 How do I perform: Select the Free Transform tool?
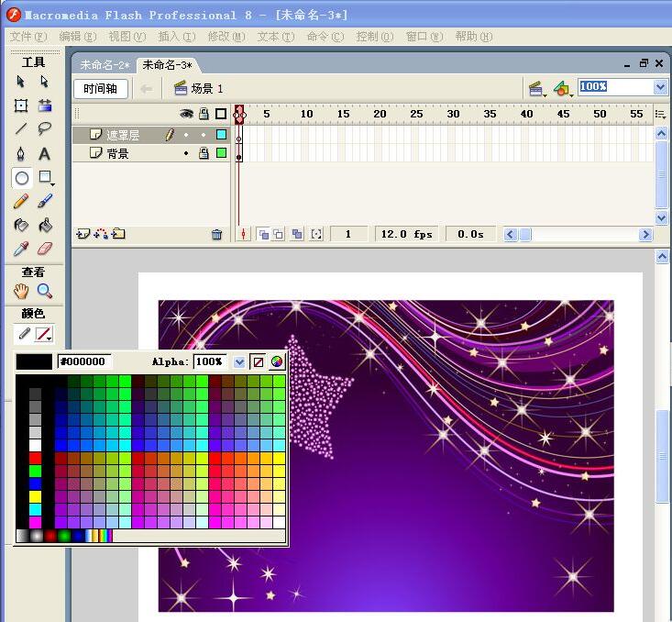pyautogui.click(x=20, y=106)
